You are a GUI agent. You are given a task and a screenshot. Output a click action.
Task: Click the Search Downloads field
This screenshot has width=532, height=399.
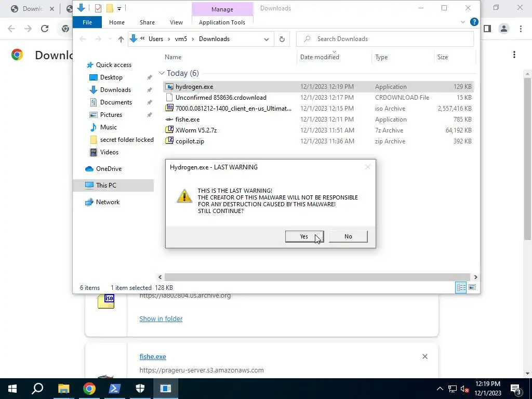[x=385, y=39]
